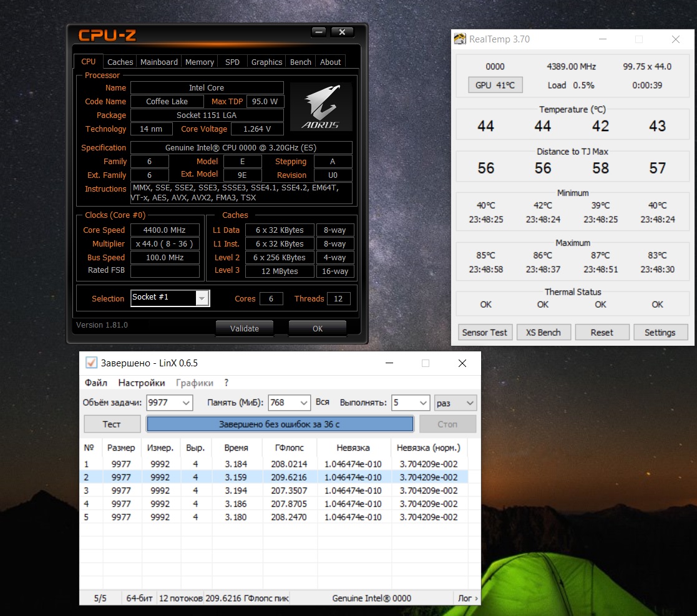Switch to the Memory tab
The height and width of the screenshot is (616, 697).
(x=200, y=62)
